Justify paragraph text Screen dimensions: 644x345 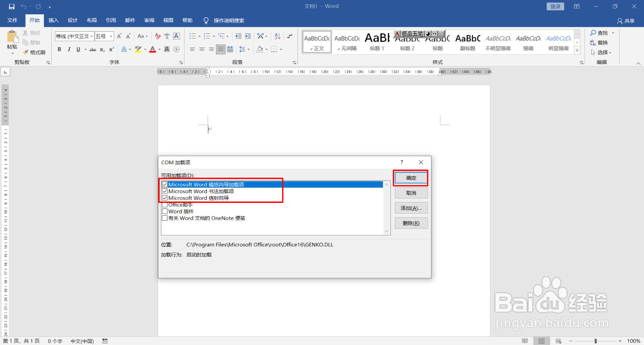221,50
